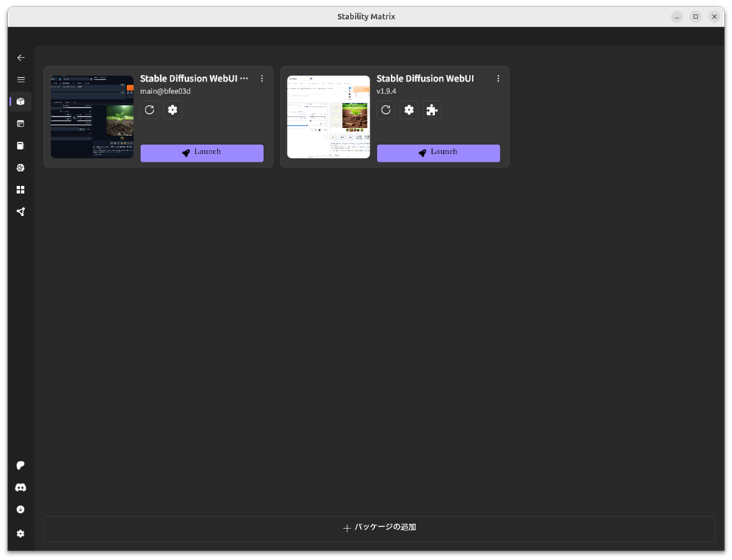732x560 pixels.
Task: Open the Patreon icon in the sidebar
Action: click(x=21, y=465)
